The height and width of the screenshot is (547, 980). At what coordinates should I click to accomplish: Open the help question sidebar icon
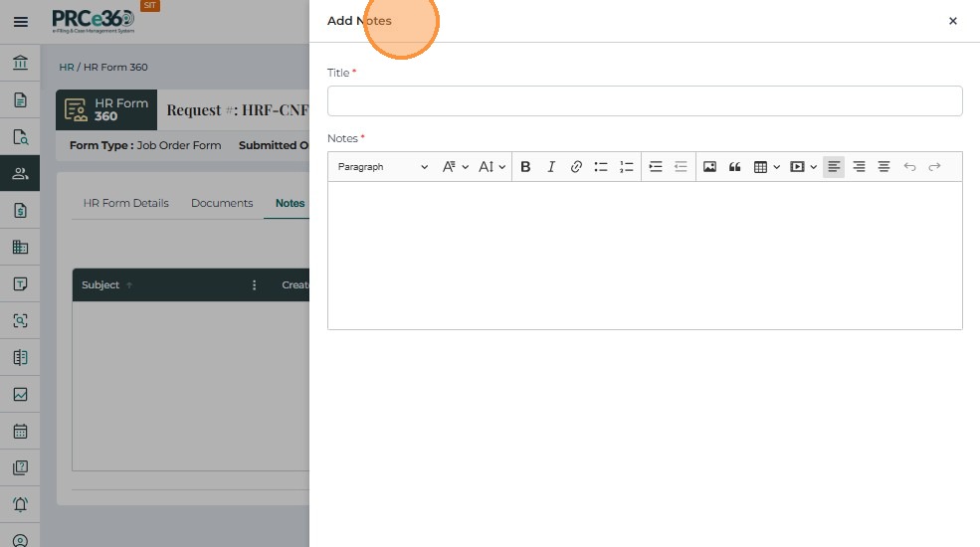tap(20, 467)
